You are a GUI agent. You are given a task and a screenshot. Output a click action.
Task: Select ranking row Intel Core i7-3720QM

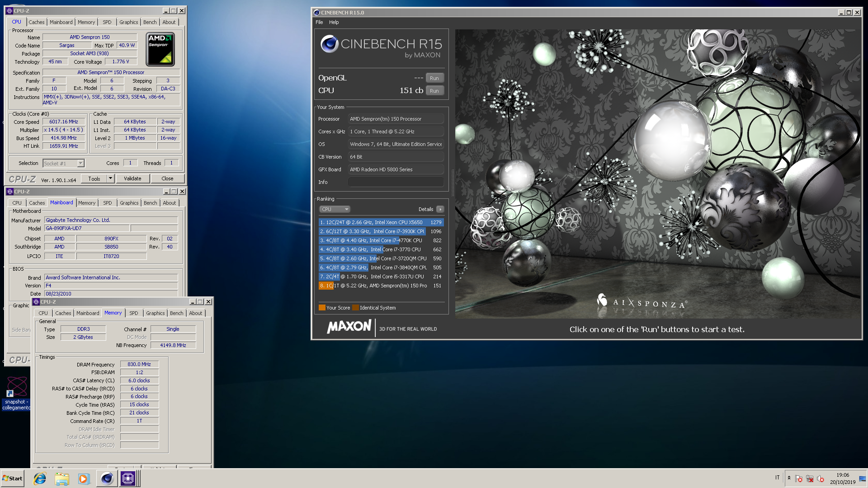pyautogui.click(x=381, y=258)
